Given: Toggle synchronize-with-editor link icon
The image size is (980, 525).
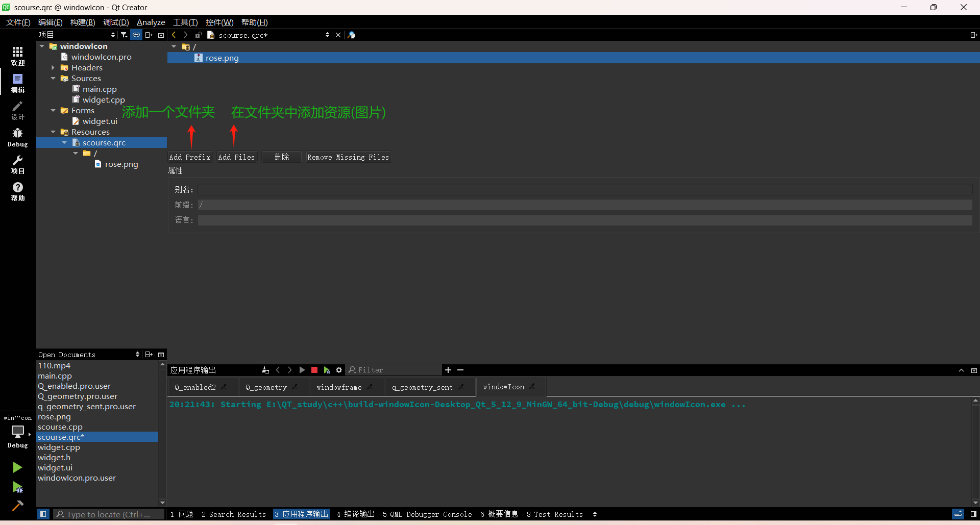Looking at the screenshot, I should (136, 35).
